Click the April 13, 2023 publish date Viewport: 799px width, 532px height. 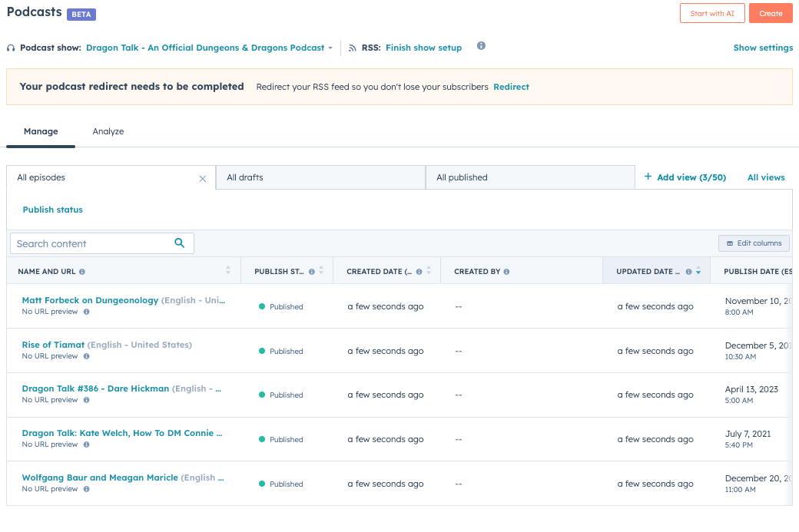(x=751, y=389)
